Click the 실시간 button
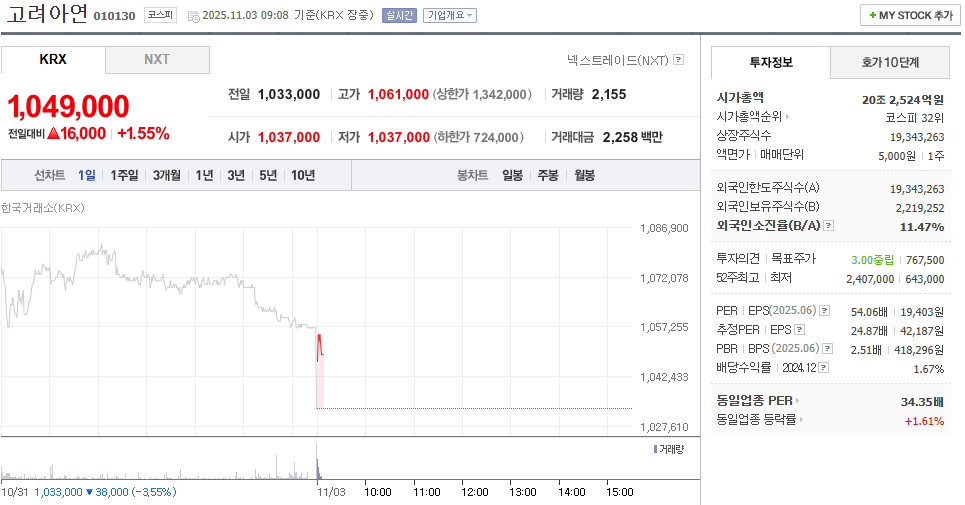This screenshot has width=965, height=505. 399,15
